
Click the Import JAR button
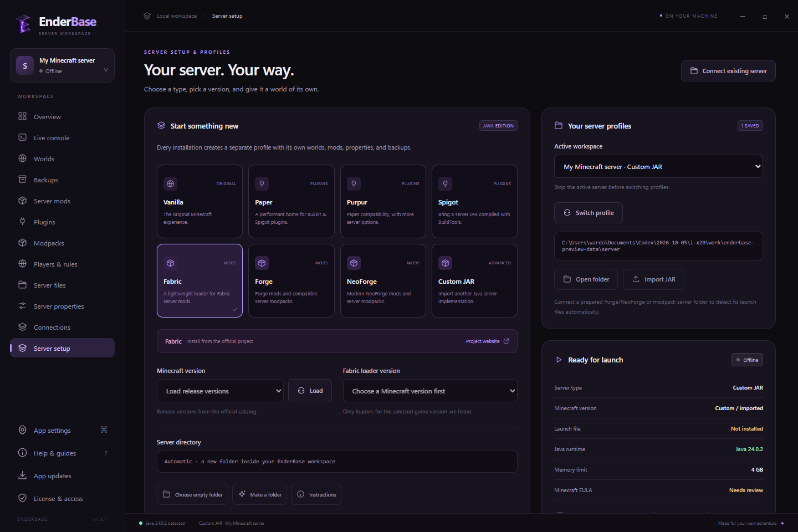pyautogui.click(x=653, y=279)
